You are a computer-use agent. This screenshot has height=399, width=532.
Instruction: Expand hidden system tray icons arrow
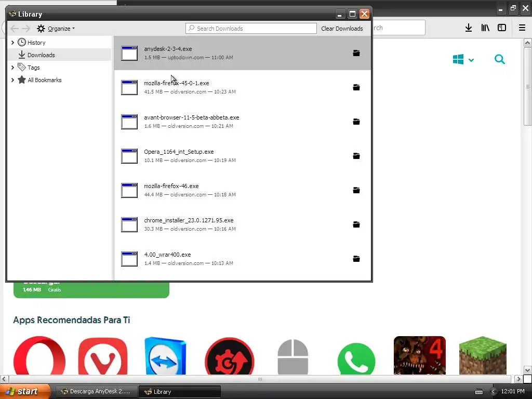coord(493,392)
